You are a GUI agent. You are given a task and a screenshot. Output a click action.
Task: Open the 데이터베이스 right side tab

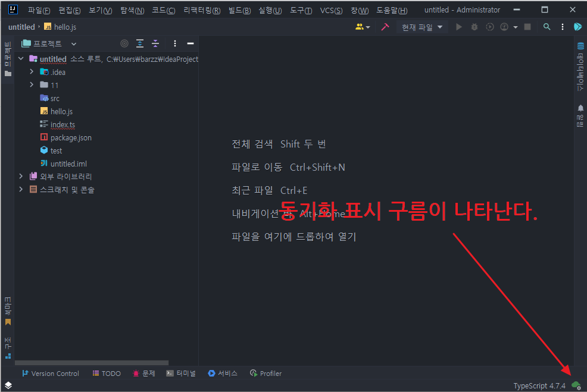click(x=580, y=67)
